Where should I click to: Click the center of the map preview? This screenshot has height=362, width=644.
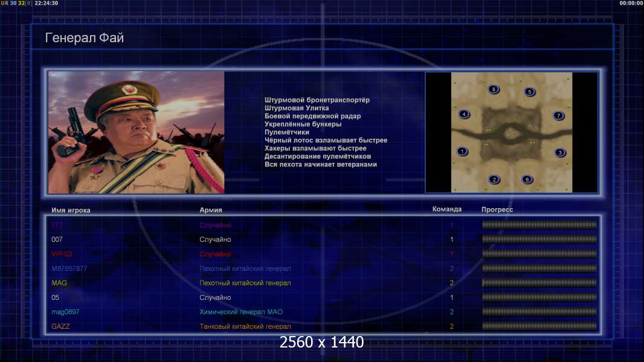click(x=511, y=132)
